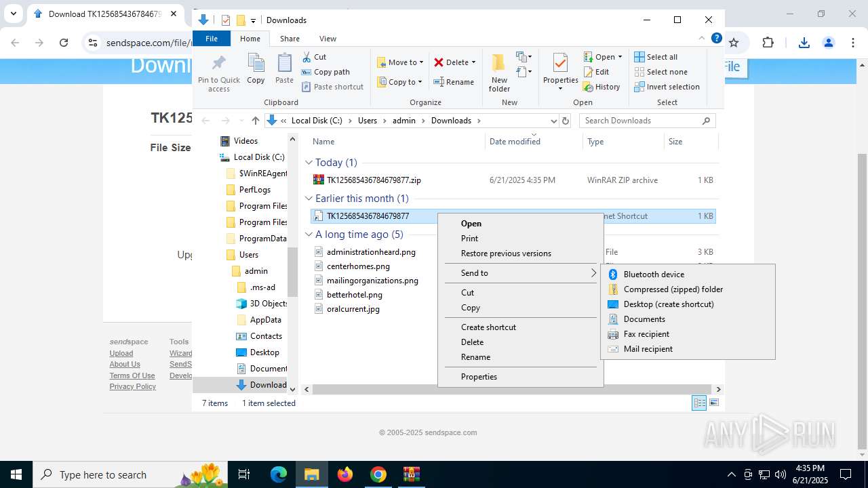Click Rename in ribbon
The width and height of the screenshot is (868, 488).
tap(454, 82)
